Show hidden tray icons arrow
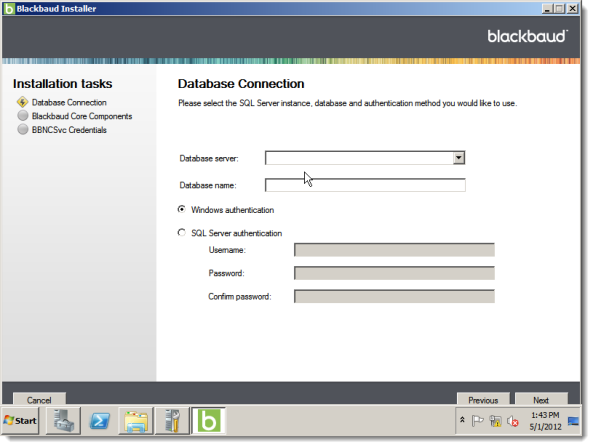This screenshot has width=593, height=447. (462, 420)
